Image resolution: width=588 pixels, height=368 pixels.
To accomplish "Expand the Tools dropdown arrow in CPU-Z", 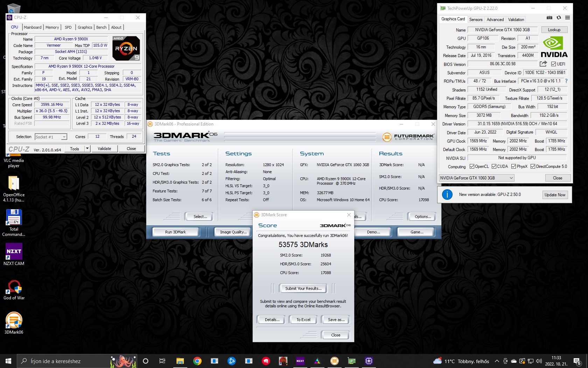I will tap(87, 149).
